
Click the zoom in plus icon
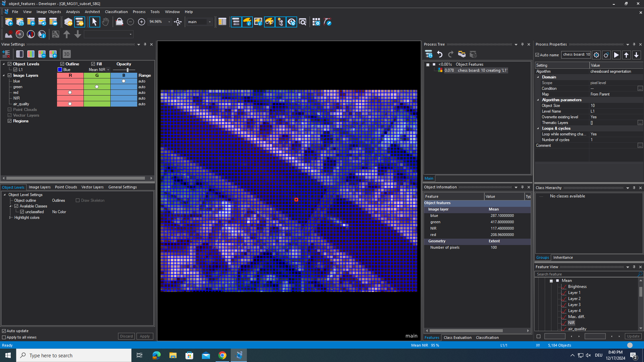(142, 22)
